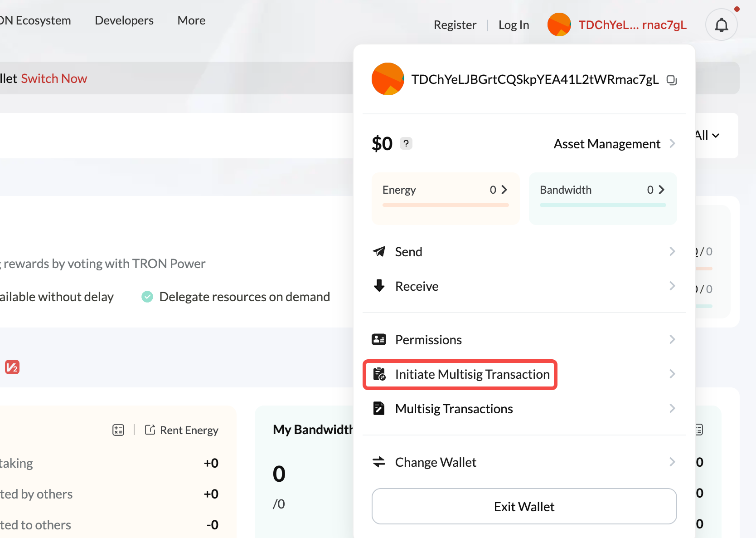Expand Bandwidth details using its arrow
Image resolution: width=756 pixels, height=538 pixels.
(661, 190)
